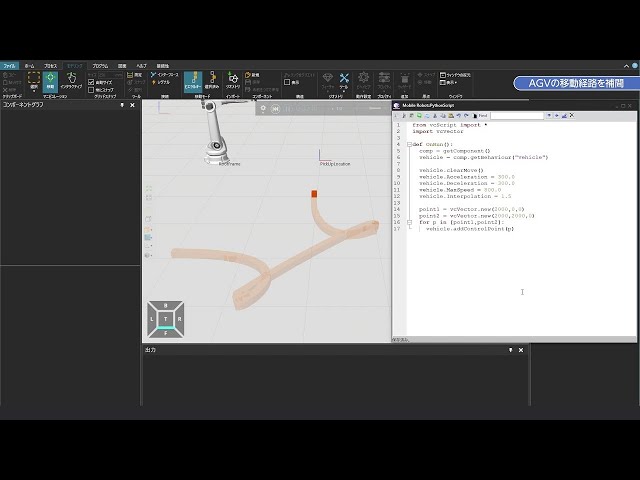The width and height of the screenshot is (640, 480).
Task: Open the ツール (Tools) geometry menu
Action: (x=344, y=81)
